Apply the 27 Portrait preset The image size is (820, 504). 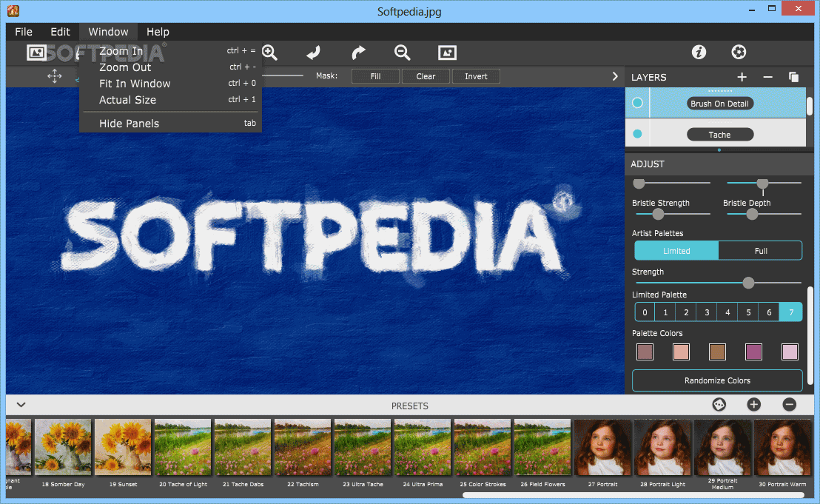[x=602, y=448]
